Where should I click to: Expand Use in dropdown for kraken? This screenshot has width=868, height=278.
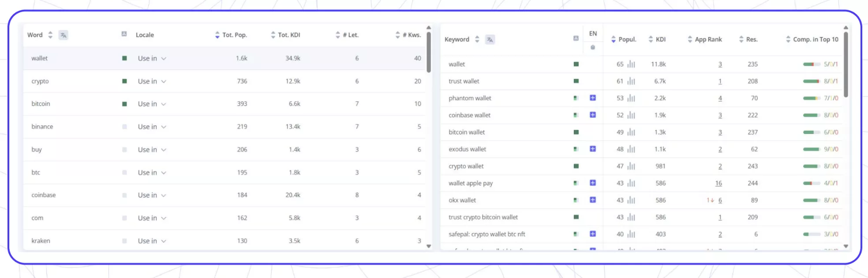click(x=152, y=241)
